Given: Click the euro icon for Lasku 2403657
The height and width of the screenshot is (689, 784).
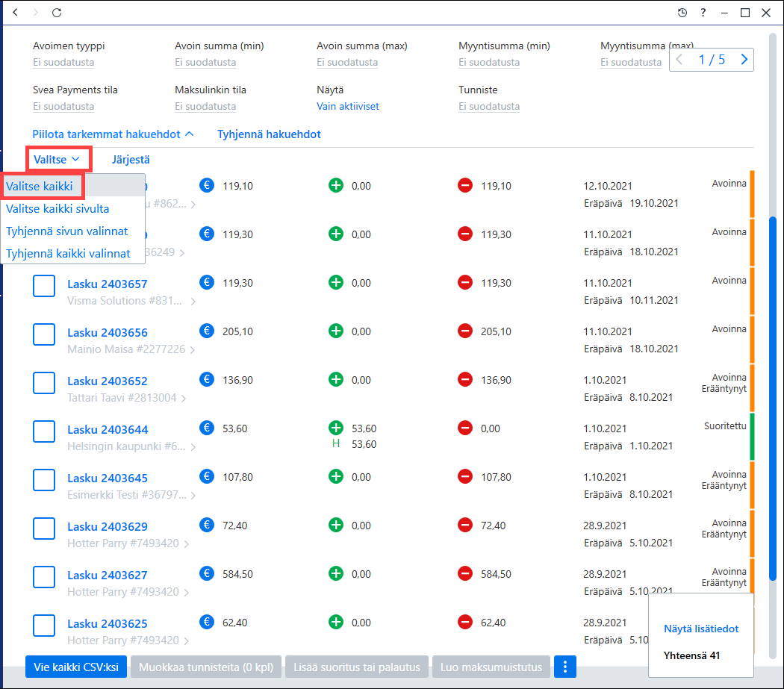Looking at the screenshot, I should coord(207,282).
